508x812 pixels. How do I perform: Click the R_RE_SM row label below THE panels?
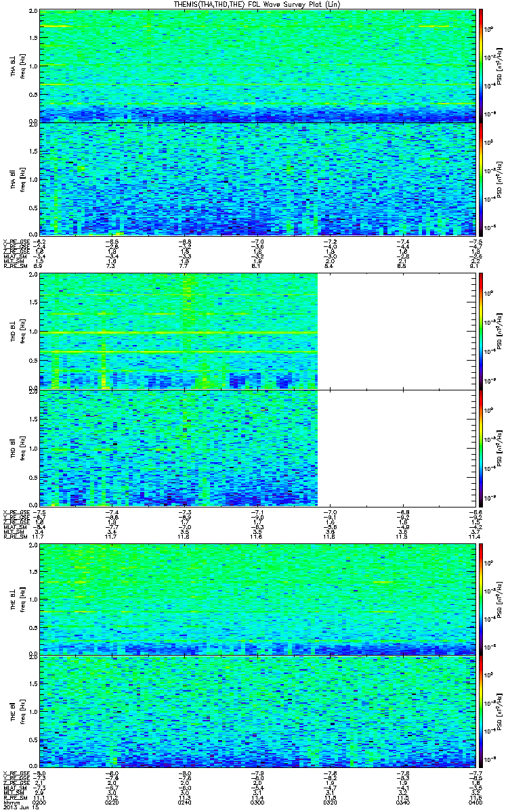[15, 798]
